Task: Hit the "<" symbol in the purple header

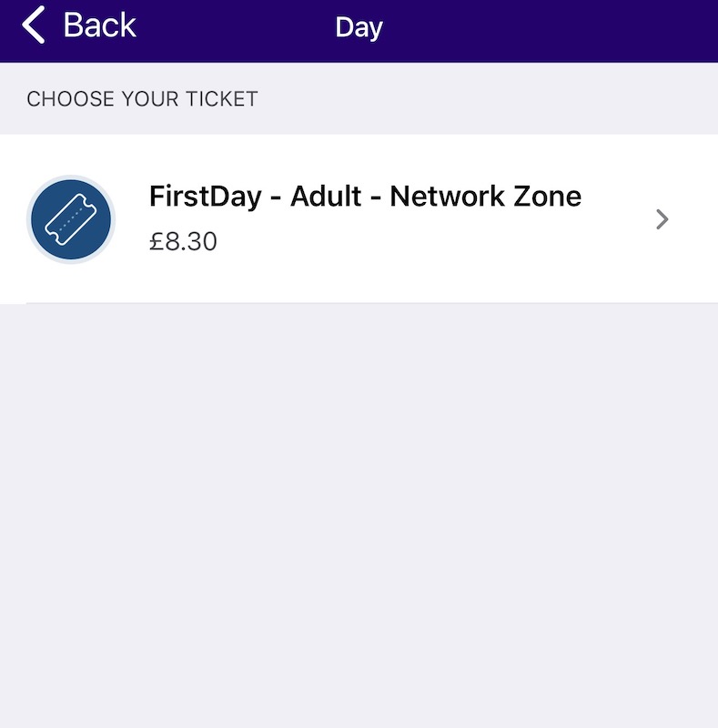Action: click(34, 25)
